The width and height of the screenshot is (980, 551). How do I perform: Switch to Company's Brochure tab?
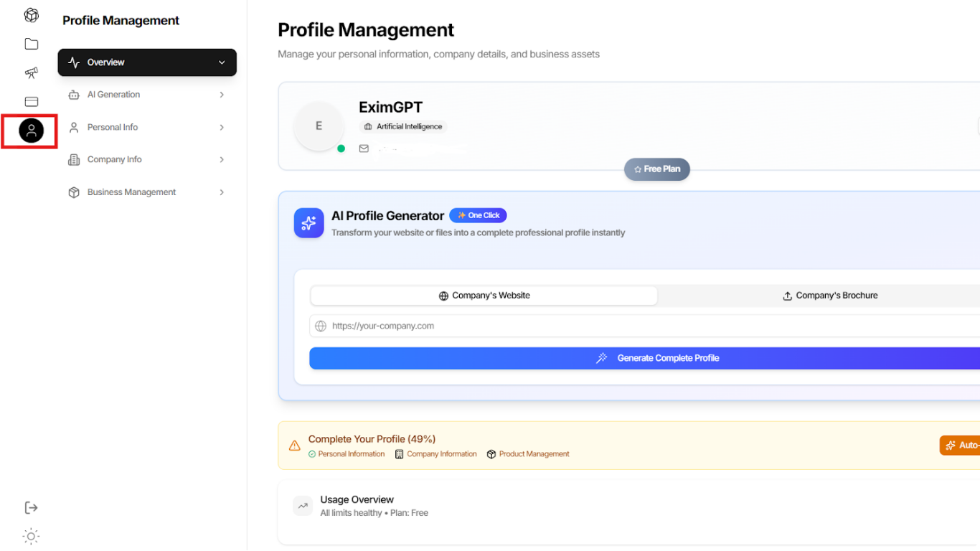(829, 296)
